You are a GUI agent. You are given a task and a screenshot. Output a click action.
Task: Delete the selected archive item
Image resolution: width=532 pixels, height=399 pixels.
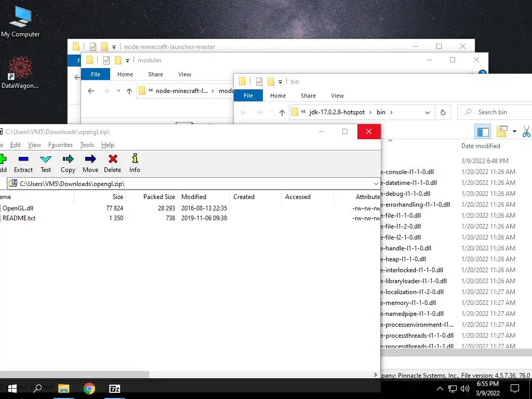coord(113,164)
